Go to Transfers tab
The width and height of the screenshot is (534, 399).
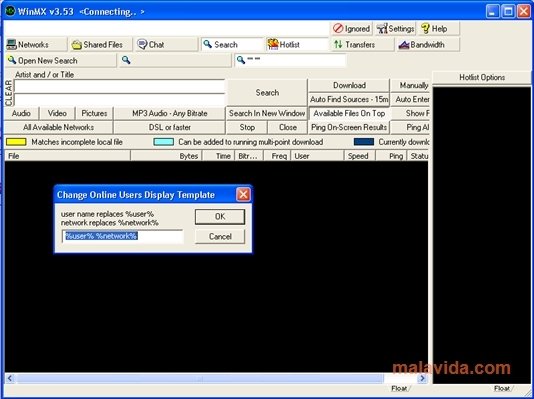(x=363, y=45)
